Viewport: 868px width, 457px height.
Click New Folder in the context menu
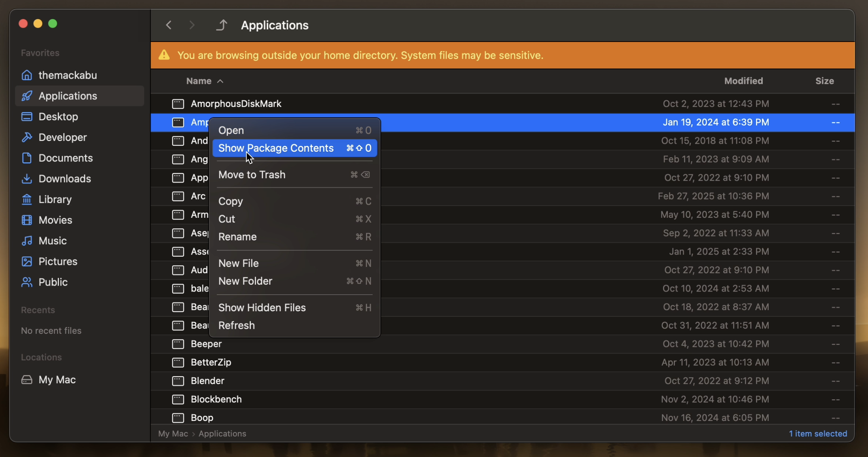(x=245, y=281)
